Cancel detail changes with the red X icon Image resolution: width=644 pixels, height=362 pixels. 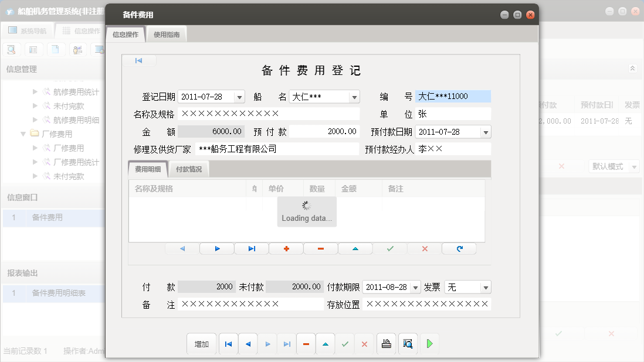423,248
